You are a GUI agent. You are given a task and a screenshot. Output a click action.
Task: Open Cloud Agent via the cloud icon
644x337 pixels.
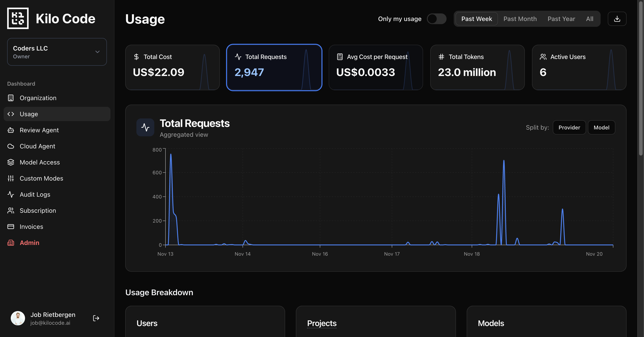(11, 146)
